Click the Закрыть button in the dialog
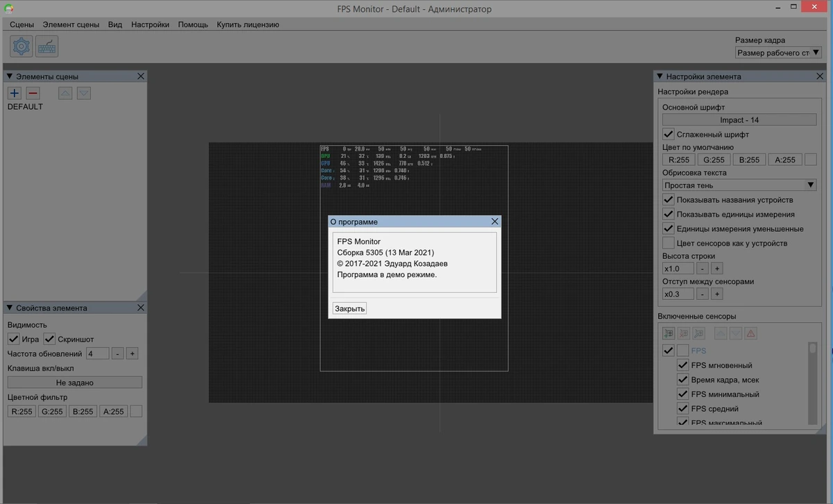Screen dimensions: 833x504 (x=349, y=308)
